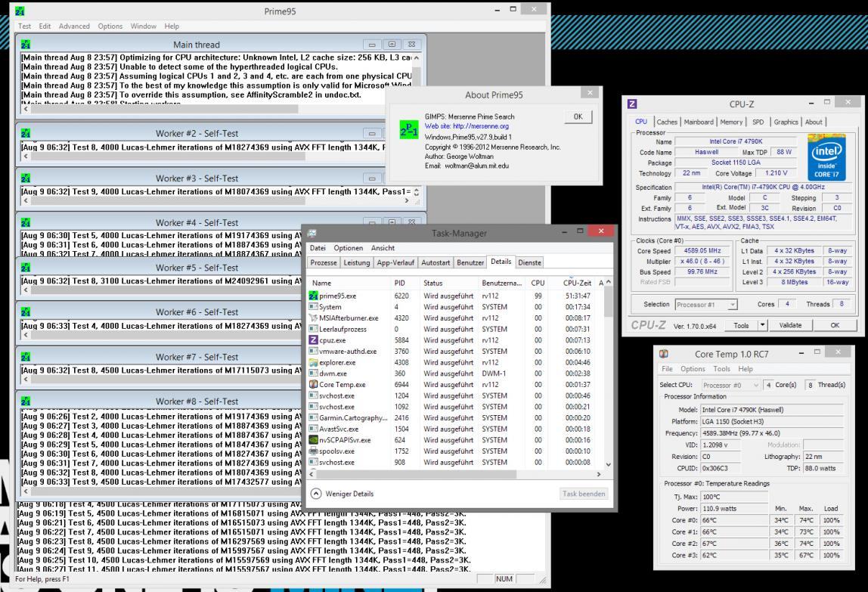Viewport: 868px width, 592px height.
Task: Click the vmware-authd.exe process icon
Action: (x=313, y=351)
